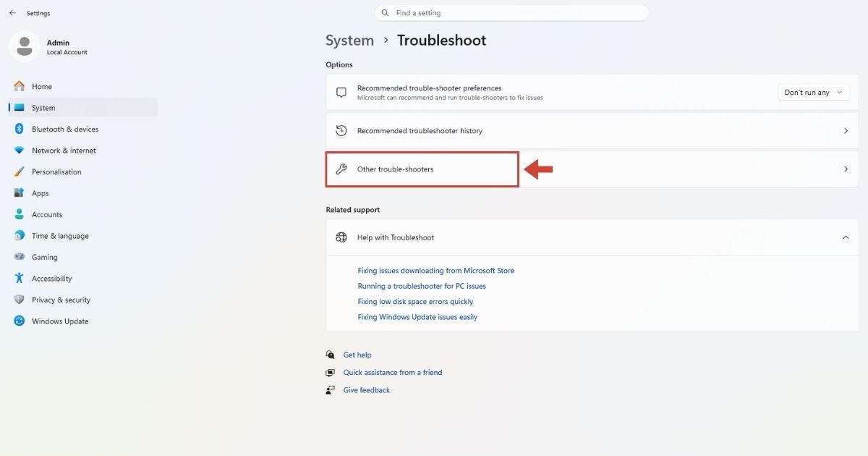Viewport: 868px width, 456px height.
Task: Click the Windows Update refresh icon
Action: click(19, 321)
